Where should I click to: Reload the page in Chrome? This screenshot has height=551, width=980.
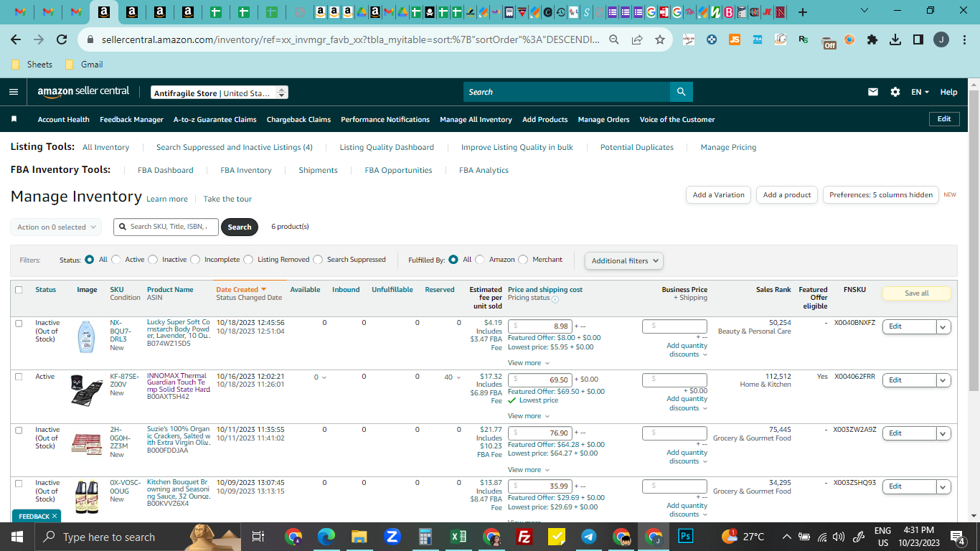(x=62, y=40)
